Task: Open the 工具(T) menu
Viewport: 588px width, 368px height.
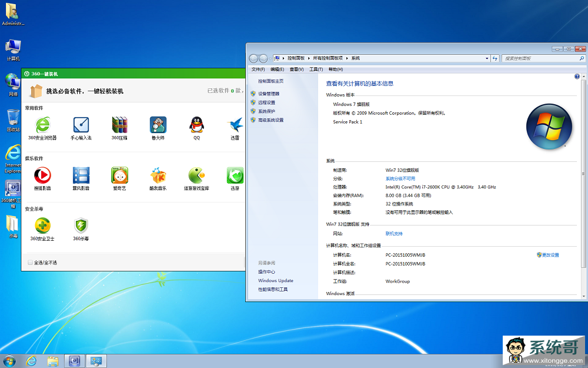Action: (x=316, y=69)
